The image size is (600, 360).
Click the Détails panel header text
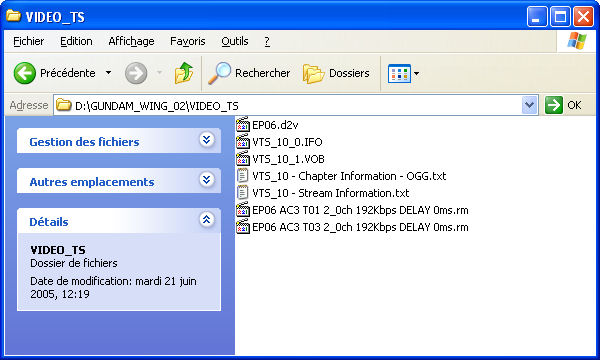(x=49, y=222)
